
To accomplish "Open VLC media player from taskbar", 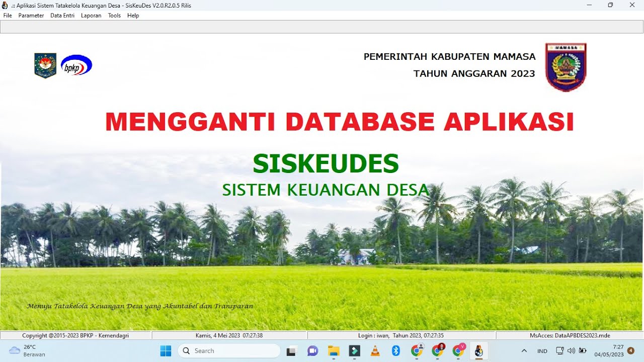I will [375, 351].
